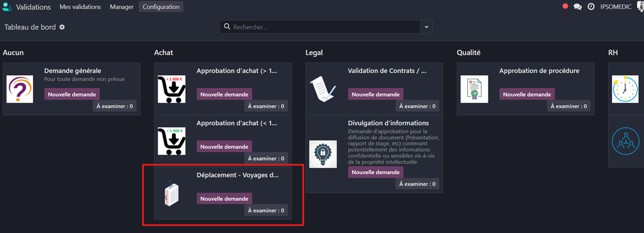Click the suitcase Déplacement icon
The width and height of the screenshot is (644, 233).
[172, 194]
